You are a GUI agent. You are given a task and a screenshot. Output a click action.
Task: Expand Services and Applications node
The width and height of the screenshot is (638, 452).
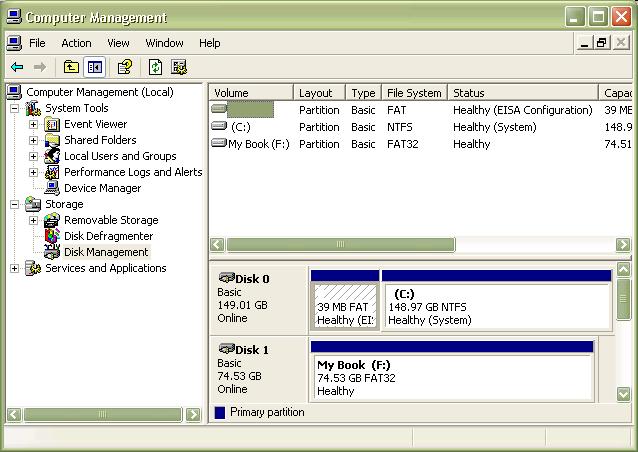coord(14,268)
